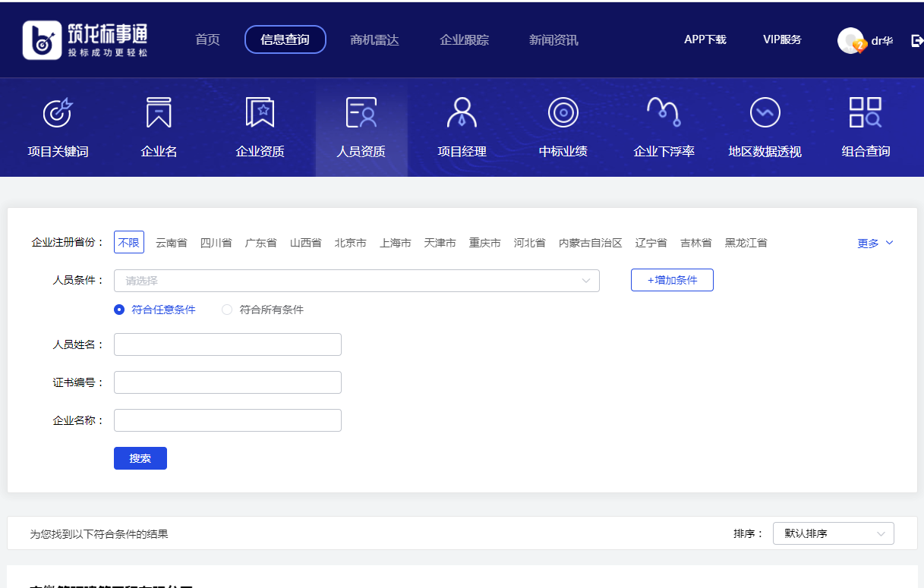Image resolution: width=924 pixels, height=588 pixels.
Task: Select the 符合任意条件 radio button
Action: tap(119, 310)
